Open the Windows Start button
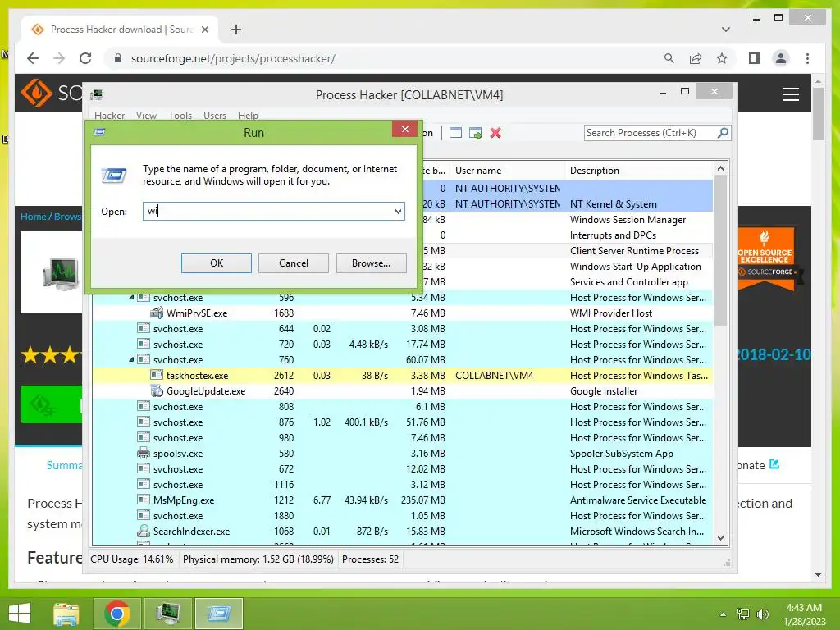 pos(20,614)
